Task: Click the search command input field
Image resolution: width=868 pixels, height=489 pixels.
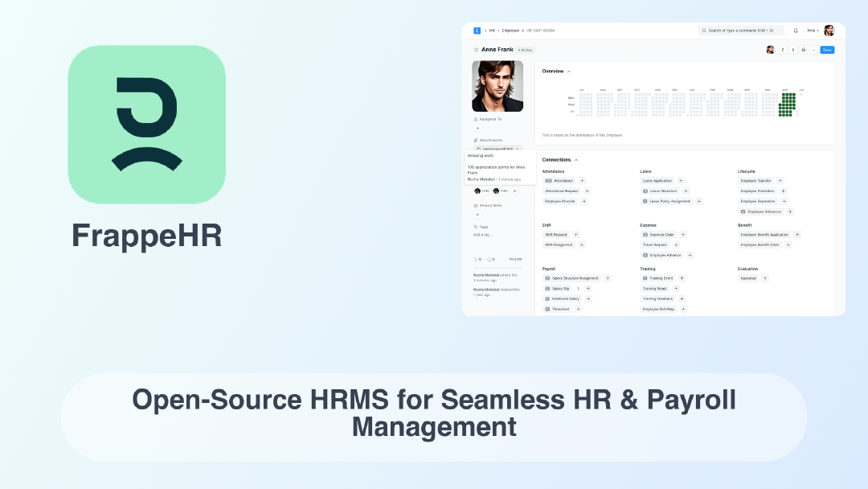Action: (x=741, y=31)
